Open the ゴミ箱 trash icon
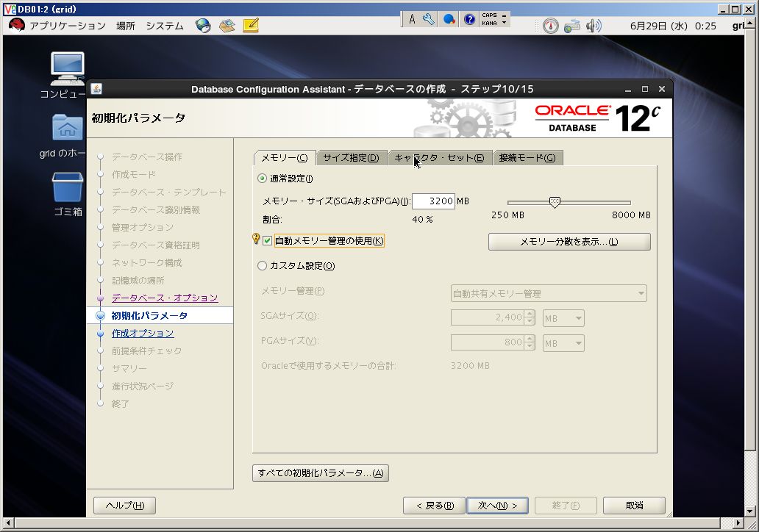The height and width of the screenshot is (532, 759). pos(67,187)
